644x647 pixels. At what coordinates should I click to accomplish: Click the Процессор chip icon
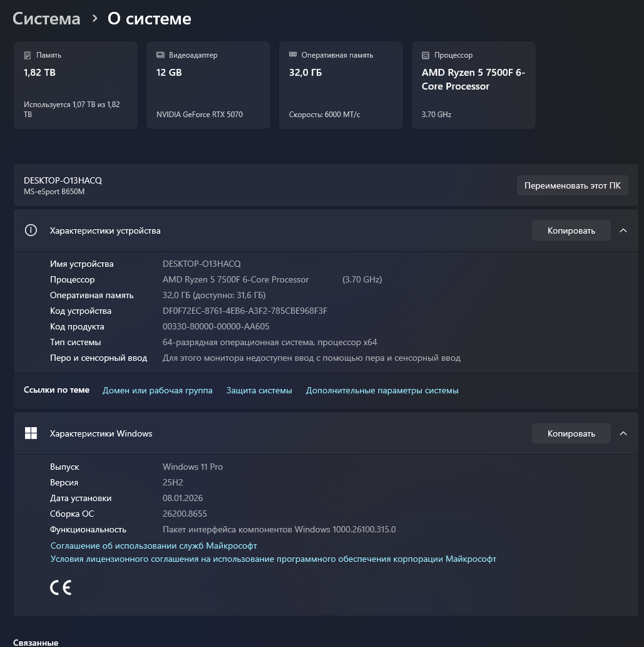pyautogui.click(x=426, y=55)
